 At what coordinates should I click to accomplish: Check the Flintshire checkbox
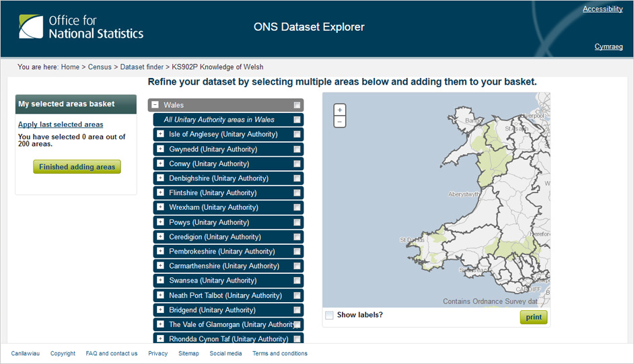coord(297,192)
